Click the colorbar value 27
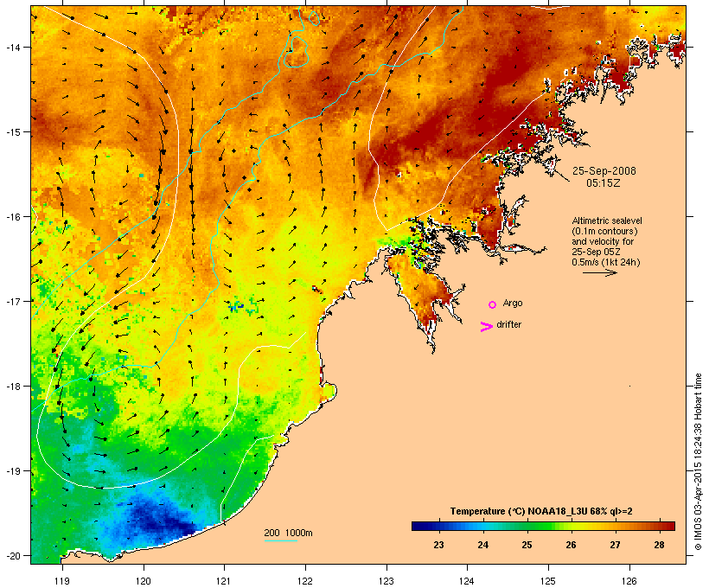Screen dimensions: 709x588 615,545
